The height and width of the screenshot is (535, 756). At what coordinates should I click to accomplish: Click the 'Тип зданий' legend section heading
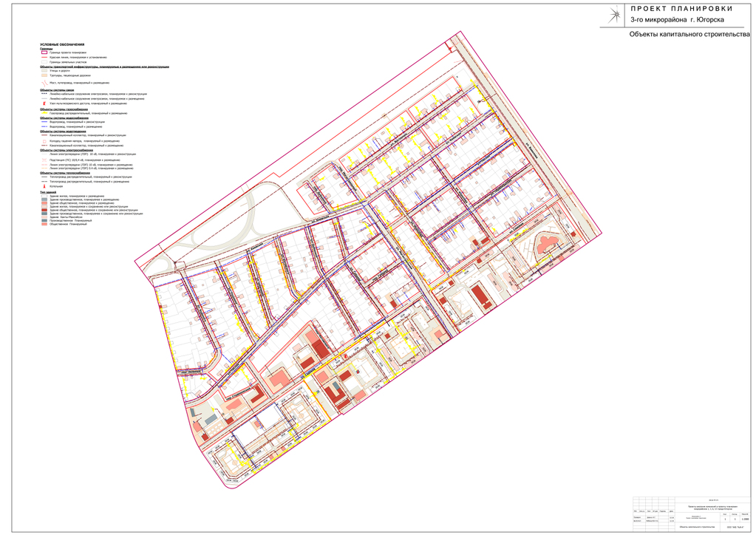point(49,192)
